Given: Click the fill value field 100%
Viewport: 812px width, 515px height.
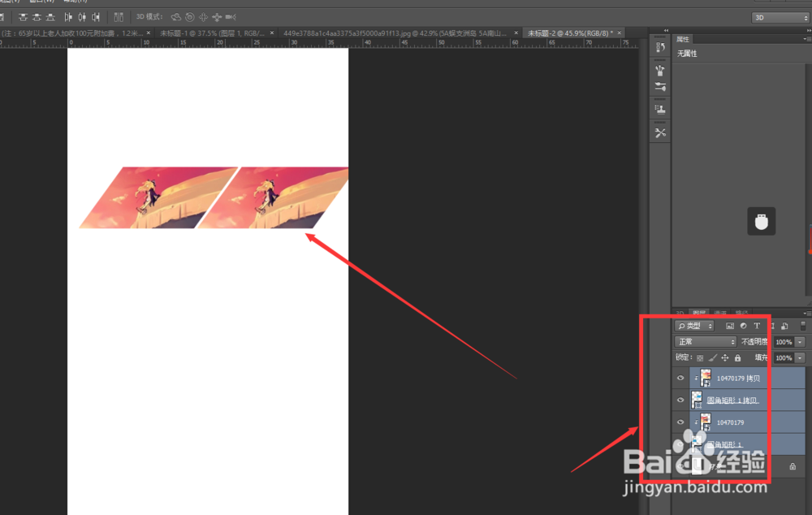Looking at the screenshot, I should coord(784,358).
